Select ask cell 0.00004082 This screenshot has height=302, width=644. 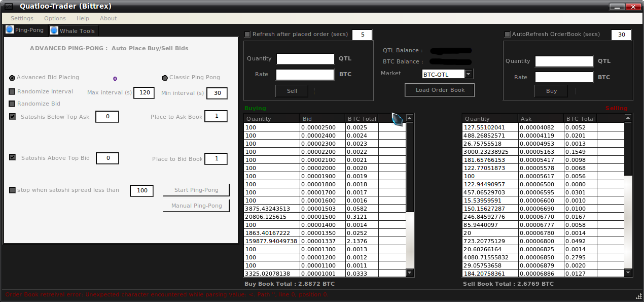(542, 127)
